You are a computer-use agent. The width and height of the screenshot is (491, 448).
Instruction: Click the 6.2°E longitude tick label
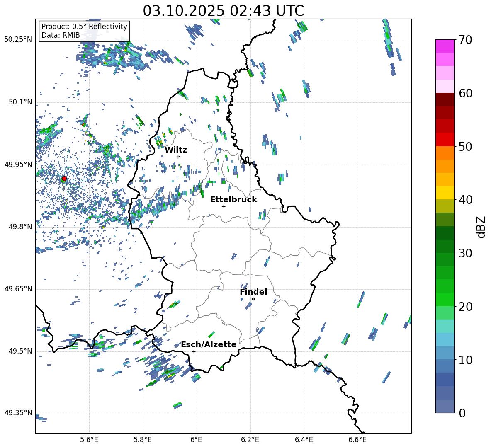[250, 440]
